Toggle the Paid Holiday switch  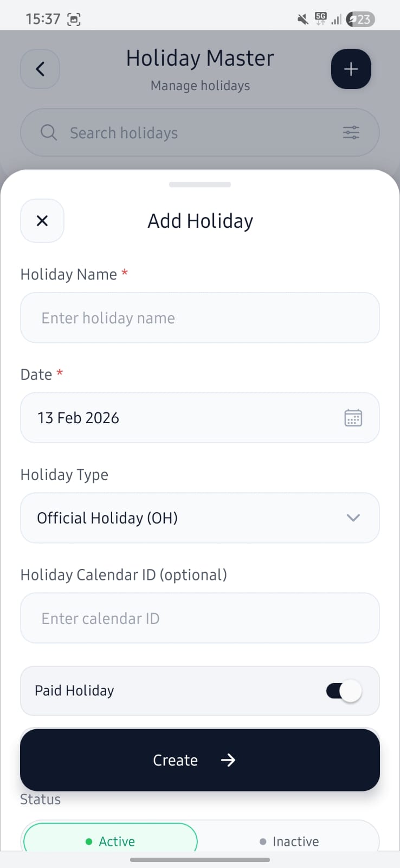pos(344,691)
